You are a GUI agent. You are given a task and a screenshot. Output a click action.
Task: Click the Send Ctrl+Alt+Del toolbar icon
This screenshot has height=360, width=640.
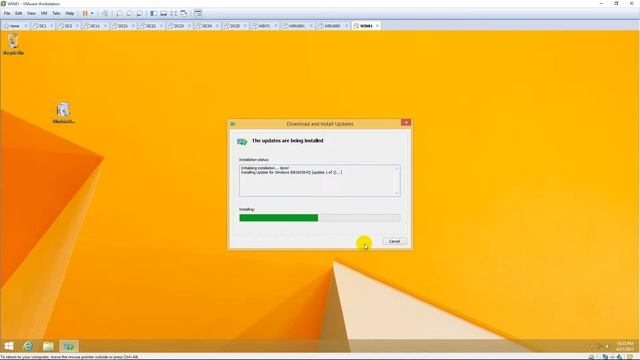105,13
